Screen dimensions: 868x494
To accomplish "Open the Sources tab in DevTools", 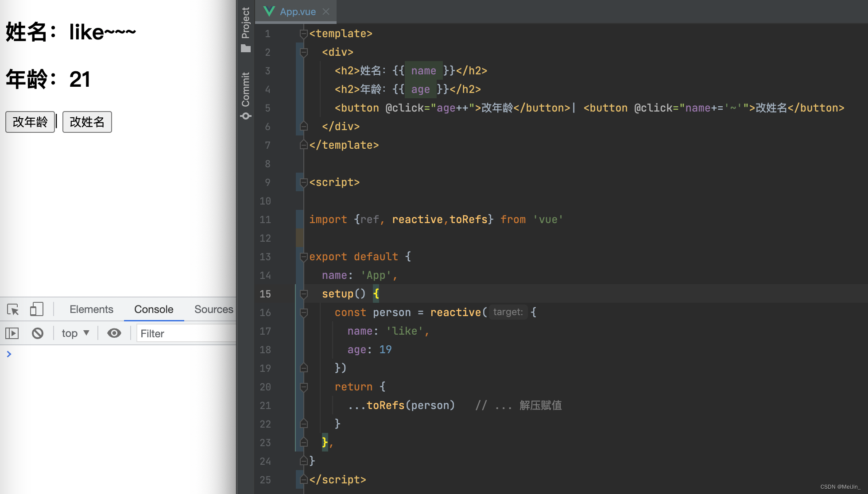I will tap(214, 309).
